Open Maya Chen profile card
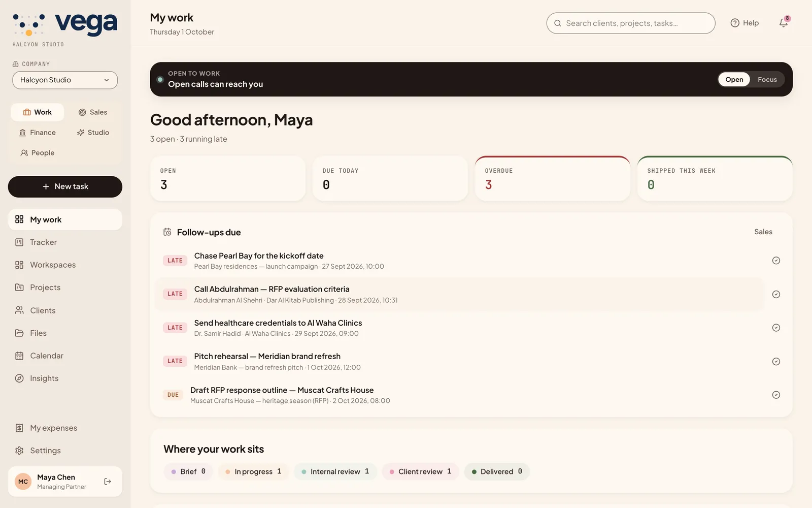 click(x=65, y=482)
